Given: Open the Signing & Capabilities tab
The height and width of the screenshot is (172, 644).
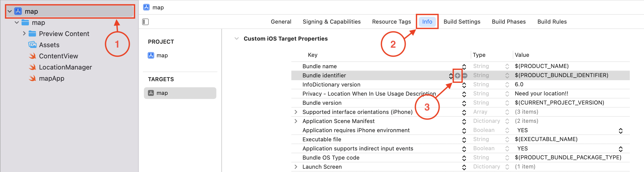Looking at the screenshot, I should click(331, 22).
